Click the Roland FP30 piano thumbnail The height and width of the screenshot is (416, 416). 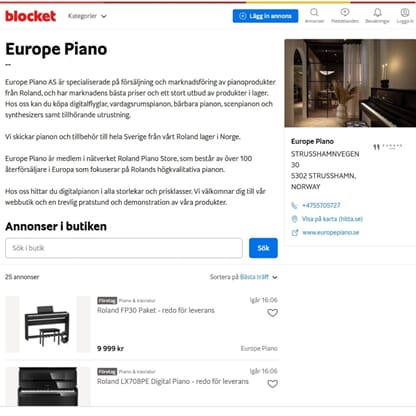click(x=48, y=324)
